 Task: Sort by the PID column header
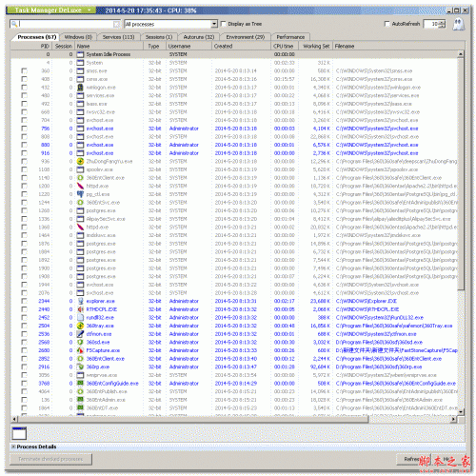point(31,46)
